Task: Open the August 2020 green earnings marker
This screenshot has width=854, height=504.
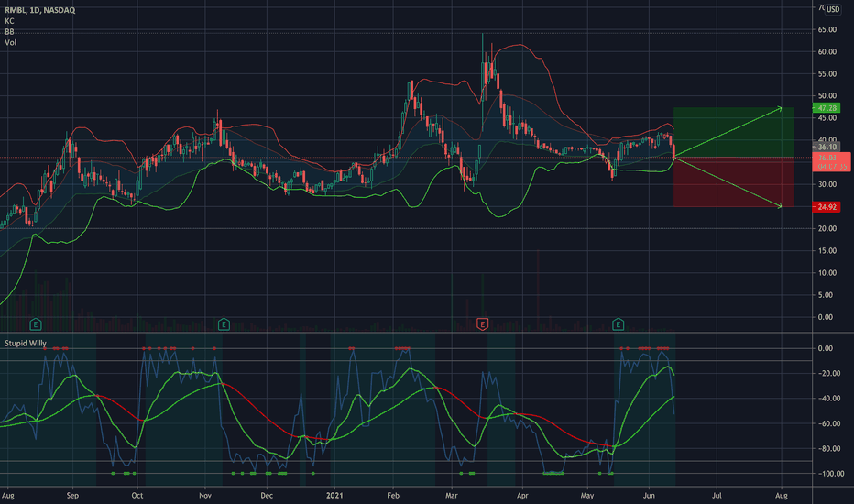Action: 36,324
